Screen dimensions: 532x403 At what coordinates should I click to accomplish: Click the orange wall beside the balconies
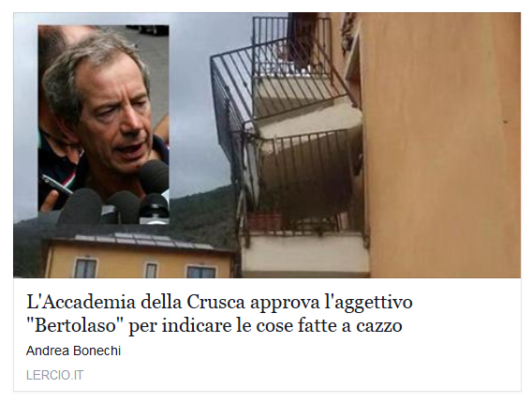[x=441, y=146]
